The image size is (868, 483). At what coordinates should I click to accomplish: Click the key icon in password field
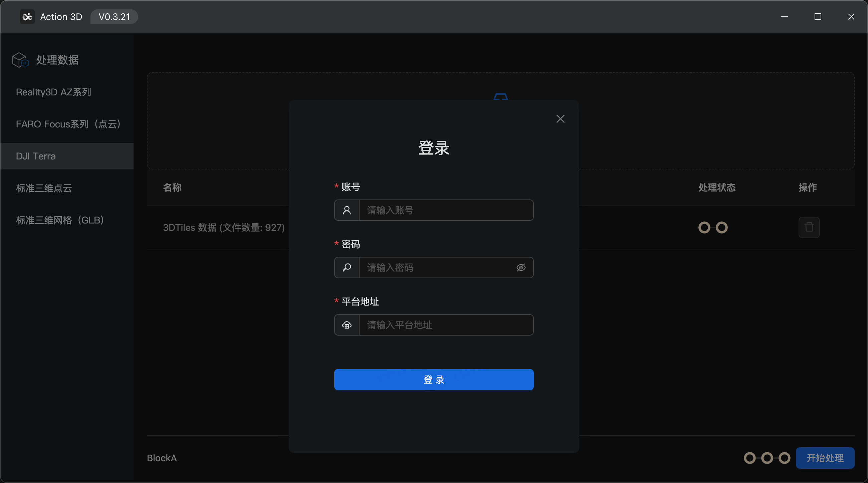tap(347, 267)
